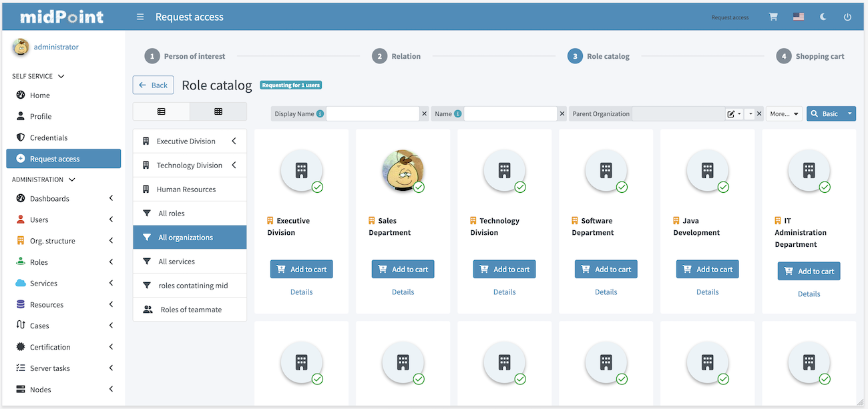The width and height of the screenshot is (868, 409).
Task: Click the hamburger menu icon
Action: click(140, 17)
